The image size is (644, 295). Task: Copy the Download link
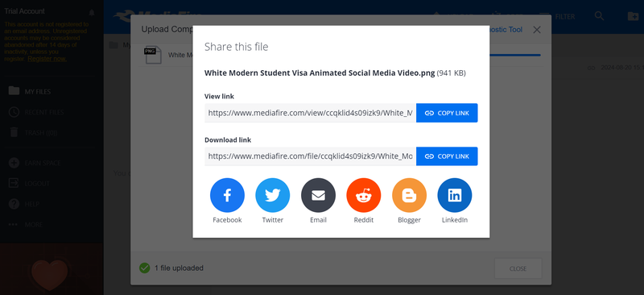point(447,156)
